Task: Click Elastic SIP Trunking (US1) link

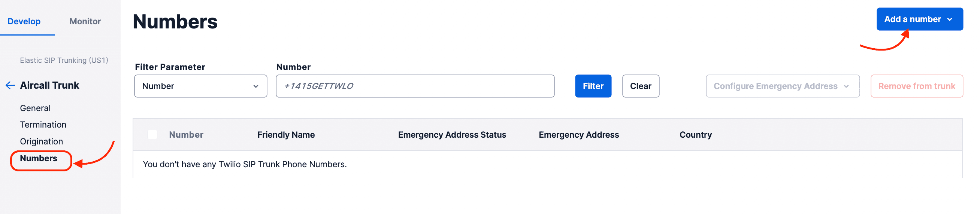Action: point(64,61)
